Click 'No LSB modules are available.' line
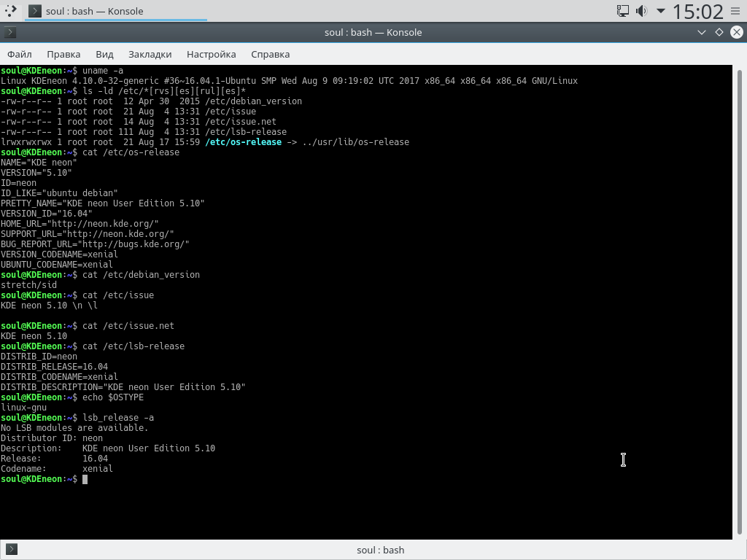The width and height of the screenshot is (747, 560). [74, 427]
